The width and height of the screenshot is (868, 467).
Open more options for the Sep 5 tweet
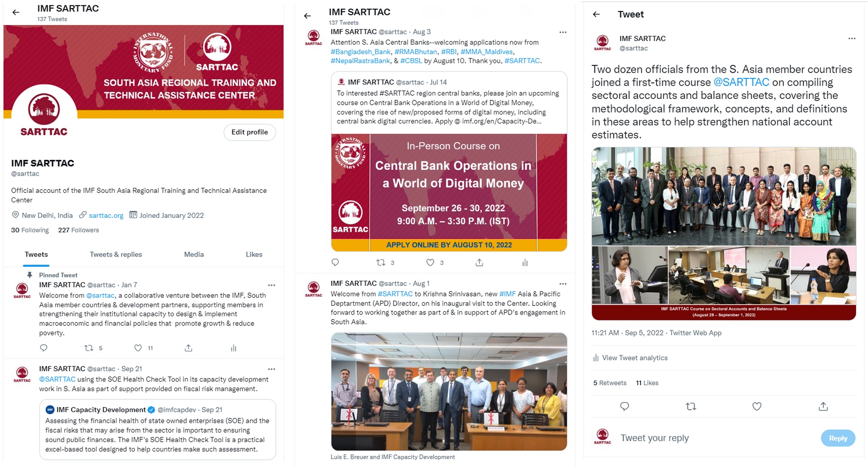852,39
